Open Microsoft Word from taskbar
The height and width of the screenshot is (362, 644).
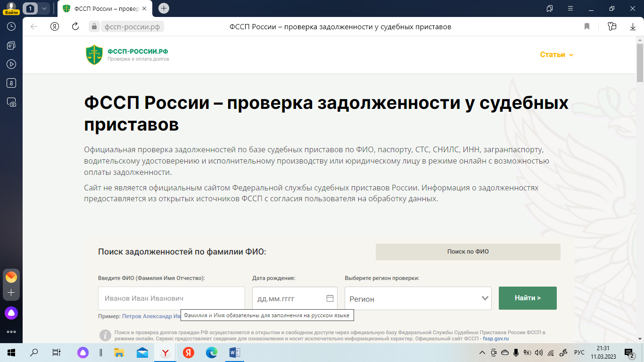[234, 352]
